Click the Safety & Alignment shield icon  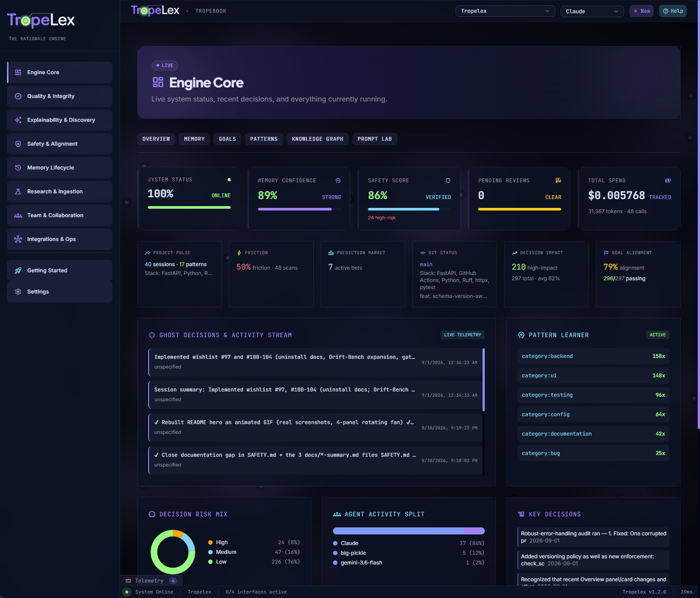tap(18, 144)
